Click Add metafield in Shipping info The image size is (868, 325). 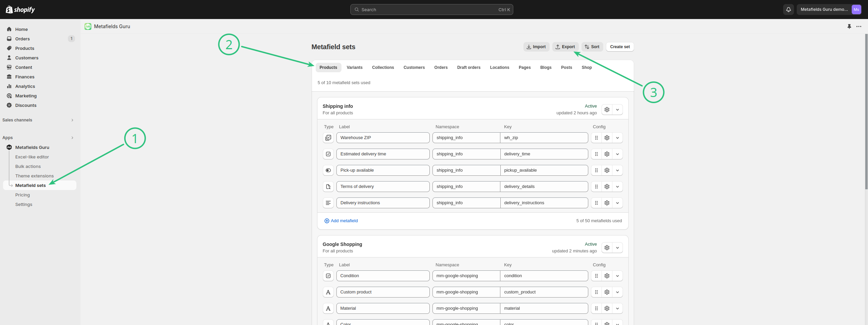[x=341, y=221]
